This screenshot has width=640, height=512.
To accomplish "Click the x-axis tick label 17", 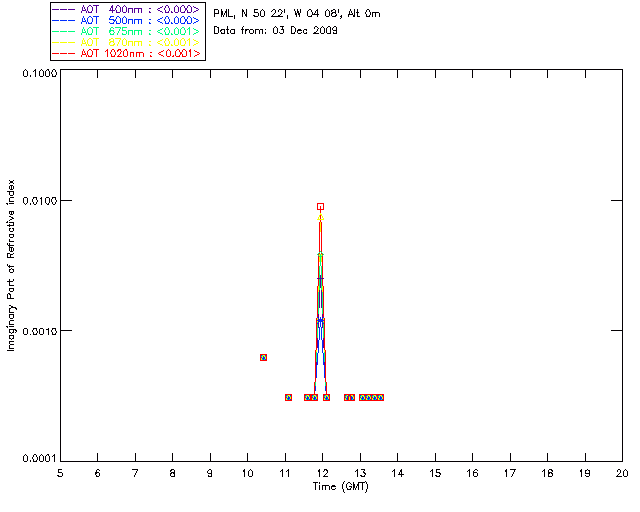I will click(510, 473).
